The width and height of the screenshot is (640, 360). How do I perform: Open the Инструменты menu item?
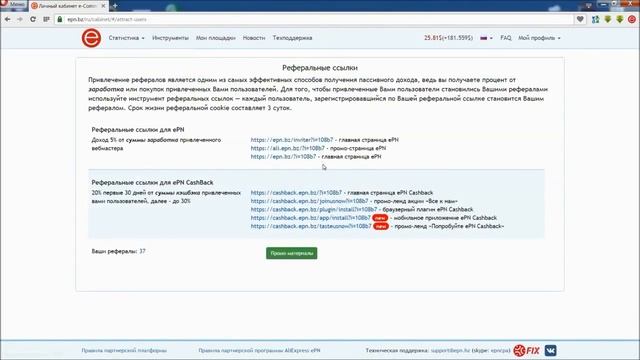click(x=170, y=38)
